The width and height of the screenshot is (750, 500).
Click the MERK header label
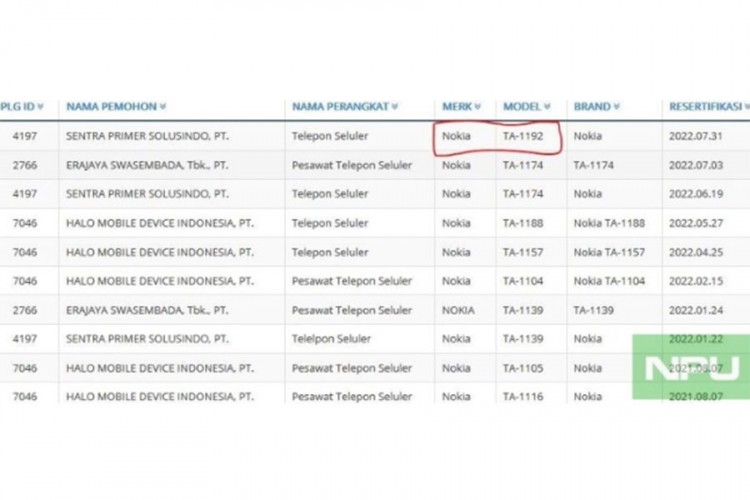pos(457,107)
